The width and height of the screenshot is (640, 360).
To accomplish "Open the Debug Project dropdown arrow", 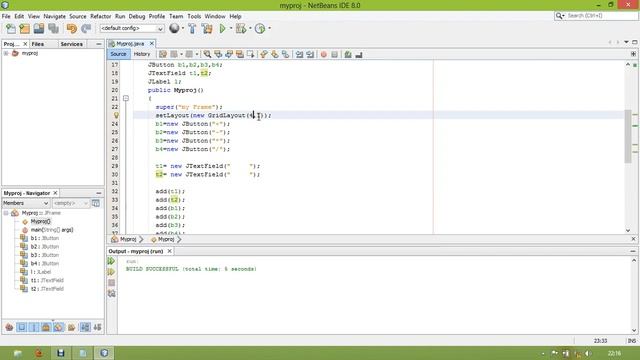I will [x=250, y=29].
